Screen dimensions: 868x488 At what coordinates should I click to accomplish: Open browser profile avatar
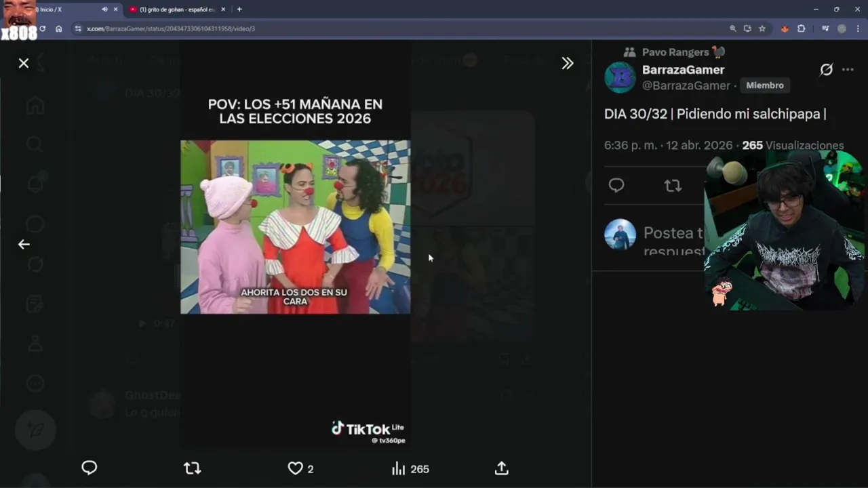(842, 28)
